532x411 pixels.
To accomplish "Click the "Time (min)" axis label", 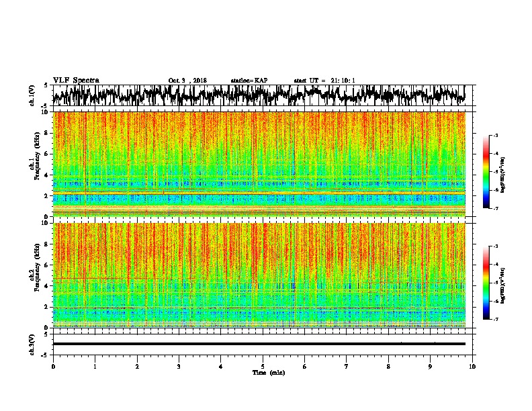I will 269,373.
